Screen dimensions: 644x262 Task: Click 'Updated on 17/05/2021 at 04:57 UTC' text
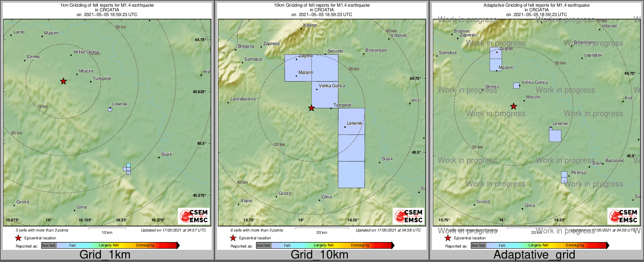click(173, 230)
